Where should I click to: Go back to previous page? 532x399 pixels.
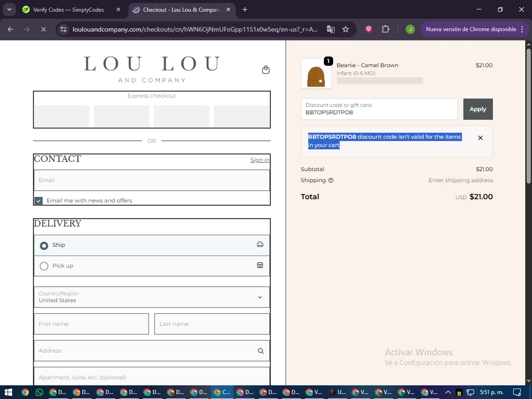(10, 29)
